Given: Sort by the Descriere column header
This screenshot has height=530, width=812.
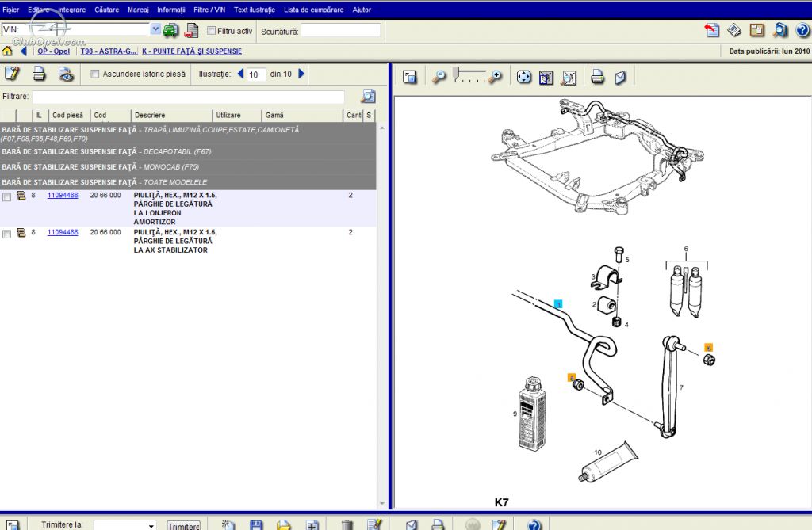Looking at the screenshot, I should pos(171,116).
